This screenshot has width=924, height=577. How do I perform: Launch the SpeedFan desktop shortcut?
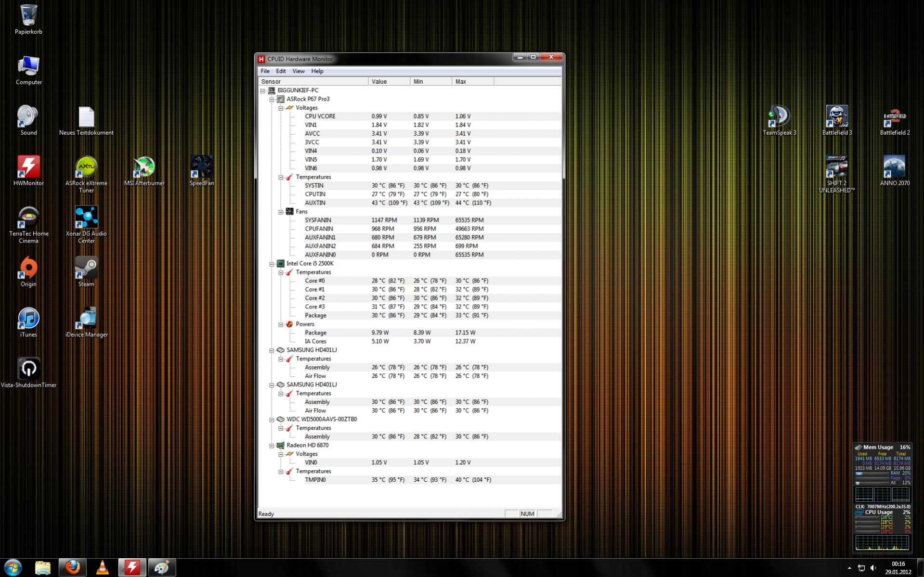[x=202, y=171]
